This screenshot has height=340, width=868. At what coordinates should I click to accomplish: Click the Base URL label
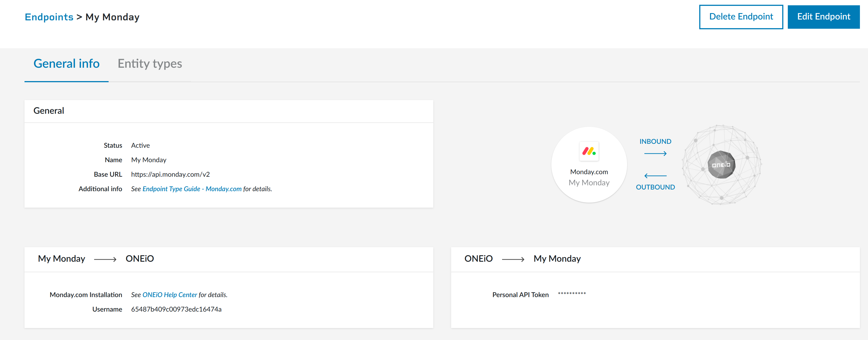(108, 174)
